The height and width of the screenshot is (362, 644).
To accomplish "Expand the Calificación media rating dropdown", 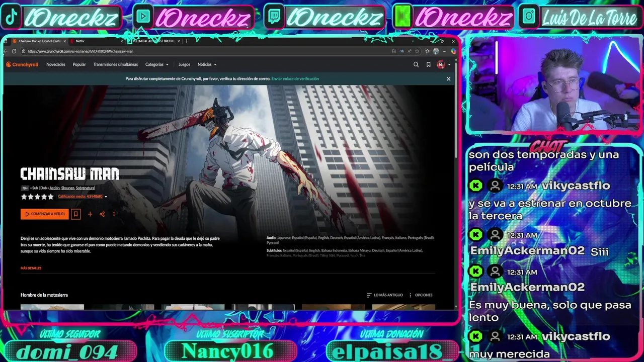I will click(x=83, y=197).
